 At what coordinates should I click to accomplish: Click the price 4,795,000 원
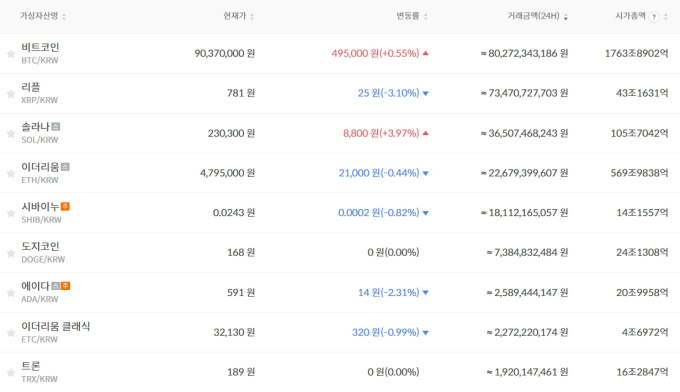click(227, 173)
